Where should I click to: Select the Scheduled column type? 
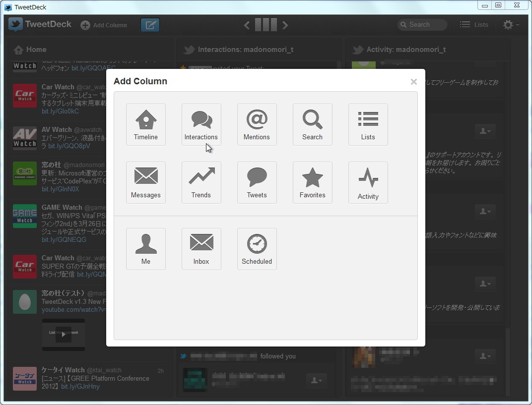[257, 249]
